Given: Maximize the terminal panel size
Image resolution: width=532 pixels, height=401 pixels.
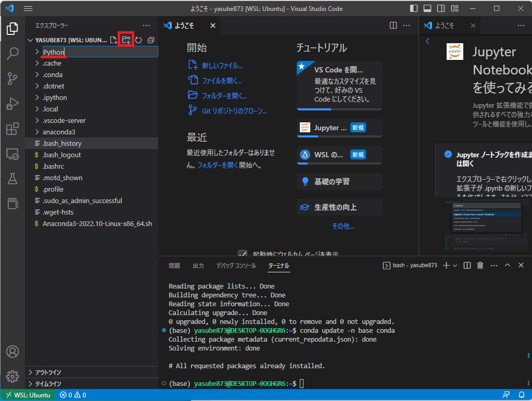Looking at the screenshot, I should click(508, 265).
